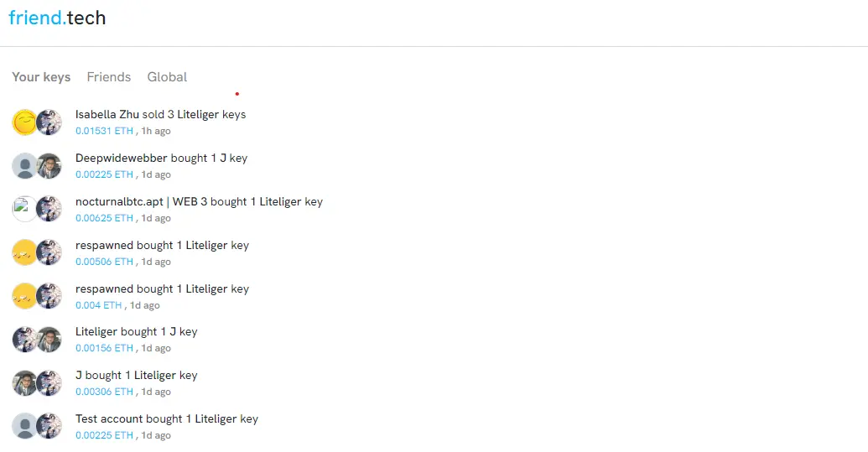Open 'J bought 1 Liteliger key' entry
This screenshot has height=452, width=868.
[x=136, y=375]
